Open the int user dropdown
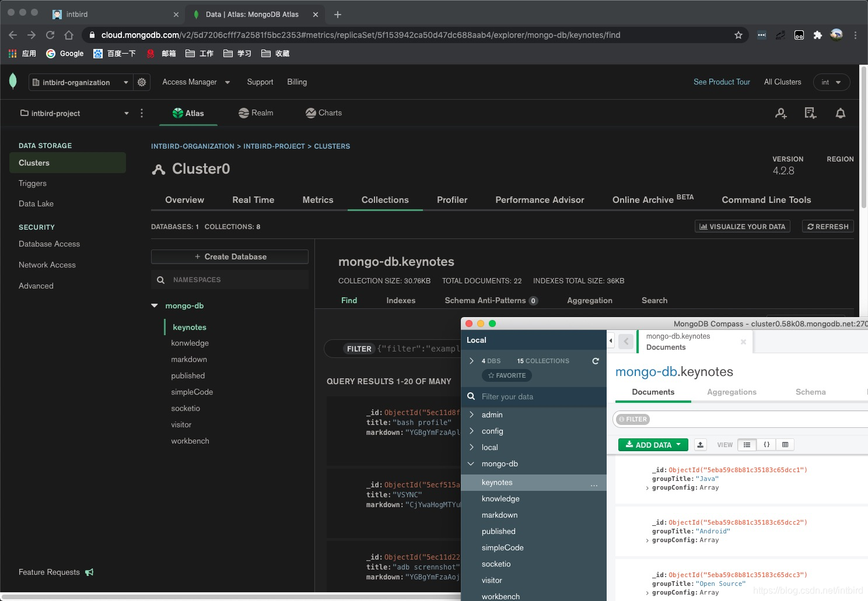Image resolution: width=868 pixels, height=601 pixels. click(831, 82)
